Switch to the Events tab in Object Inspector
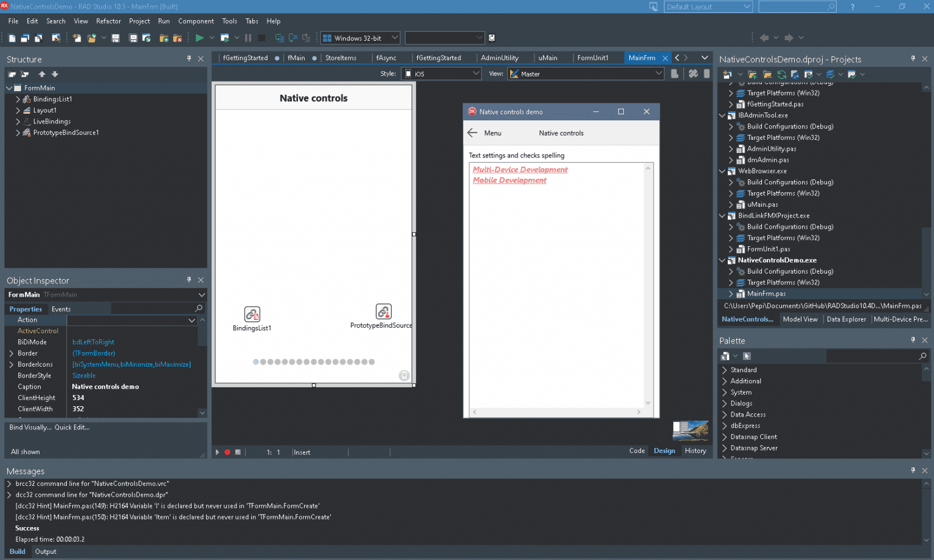 [x=61, y=309]
